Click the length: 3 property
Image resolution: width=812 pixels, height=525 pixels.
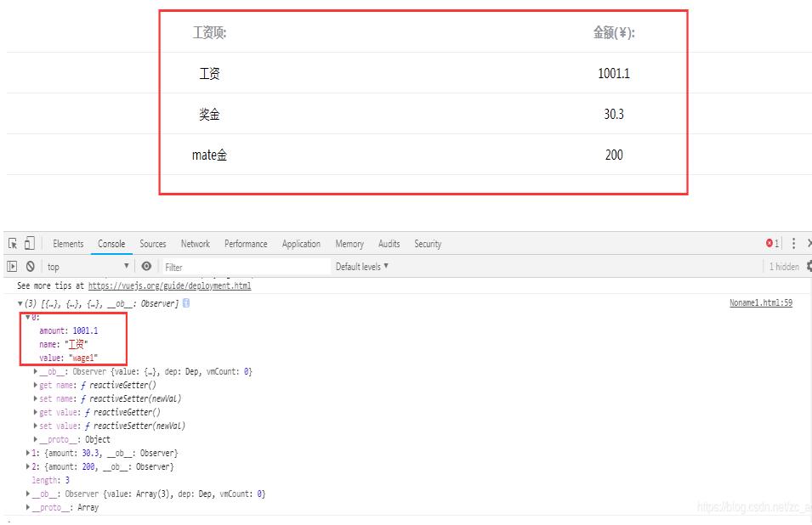point(51,480)
